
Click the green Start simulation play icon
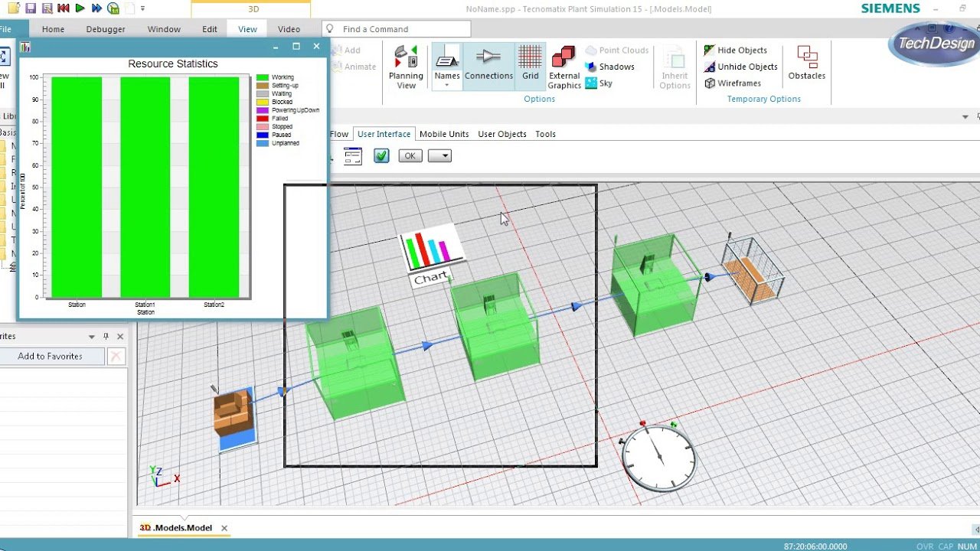point(80,8)
